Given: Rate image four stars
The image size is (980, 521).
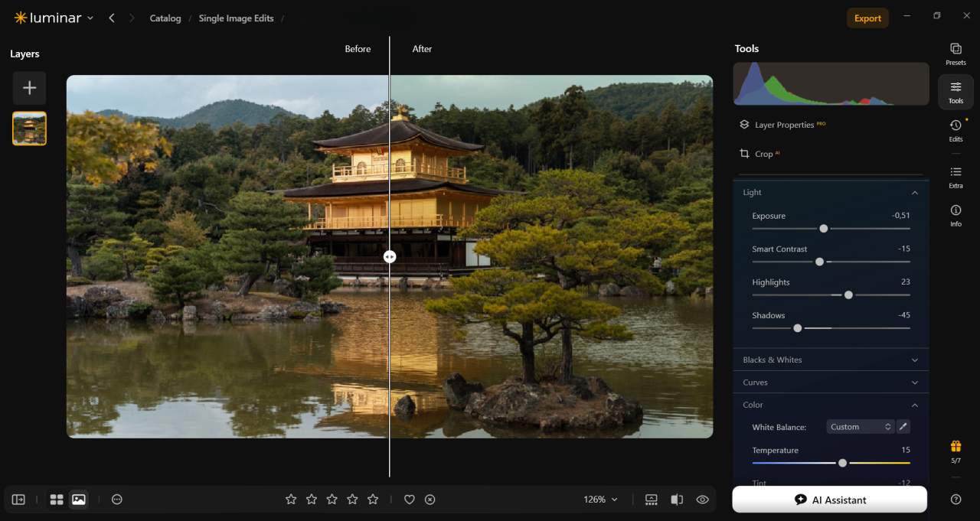Looking at the screenshot, I should tap(353, 500).
